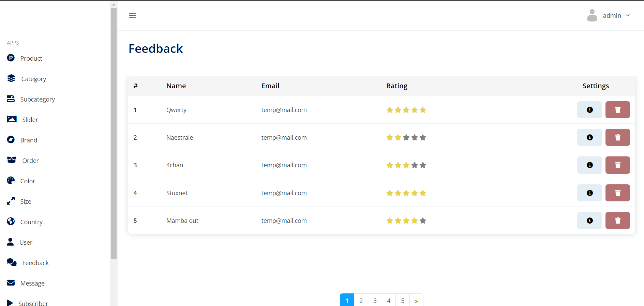Click the fifth star of Naestrale's rating
This screenshot has height=306, width=644.
point(423,138)
